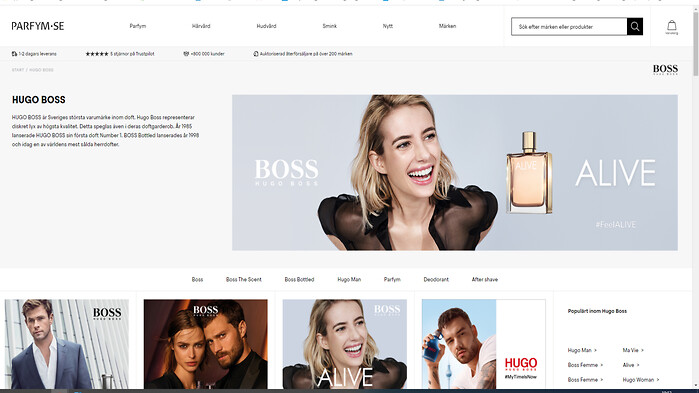
Task: Click '5 stjärnor på Trustpilot' text
Action: tap(132, 54)
